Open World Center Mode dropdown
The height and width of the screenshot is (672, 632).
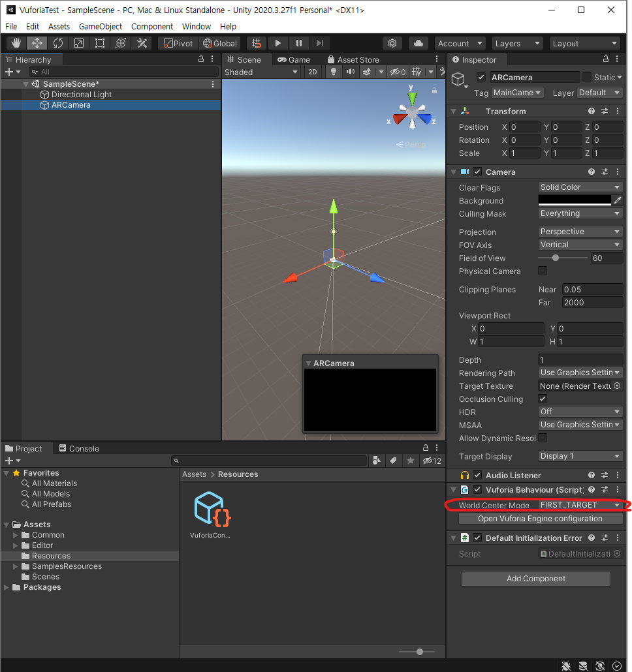click(x=580, y=505)
